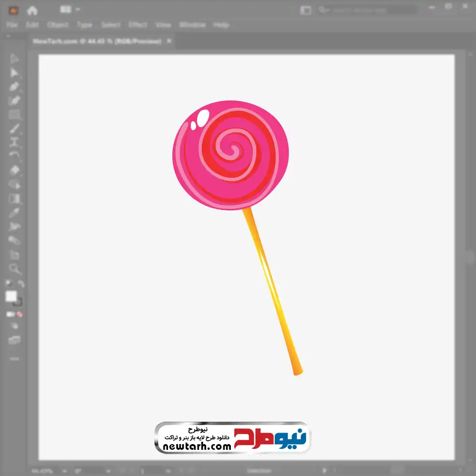
Task: Select the Selection tool arrow
Action: pos(14,59)
